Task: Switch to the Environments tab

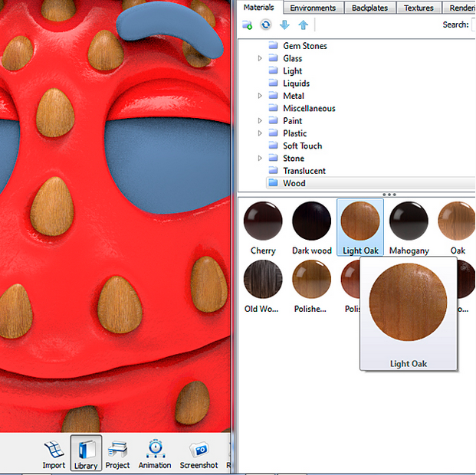Action: tap(313, 8)
